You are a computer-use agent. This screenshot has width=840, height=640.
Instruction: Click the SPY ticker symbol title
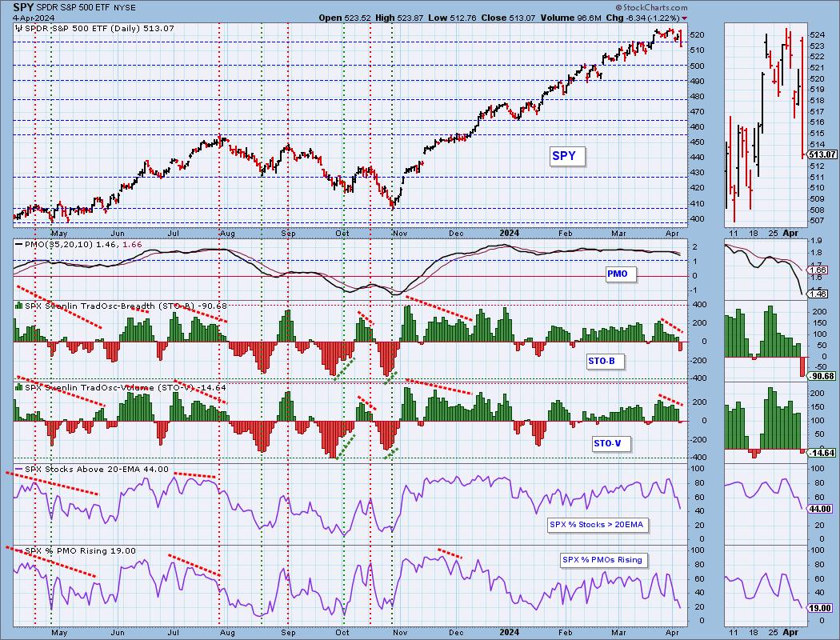tap(23, 7)
